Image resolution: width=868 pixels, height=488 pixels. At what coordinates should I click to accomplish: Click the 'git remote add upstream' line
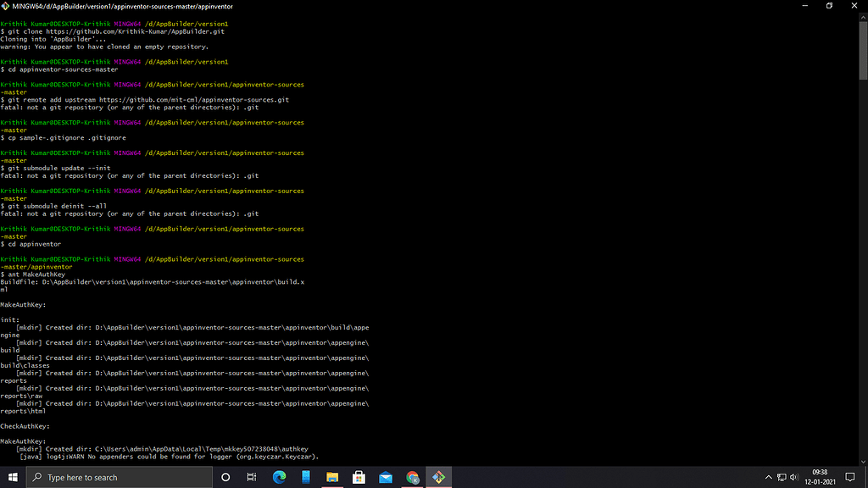[144, 100]
